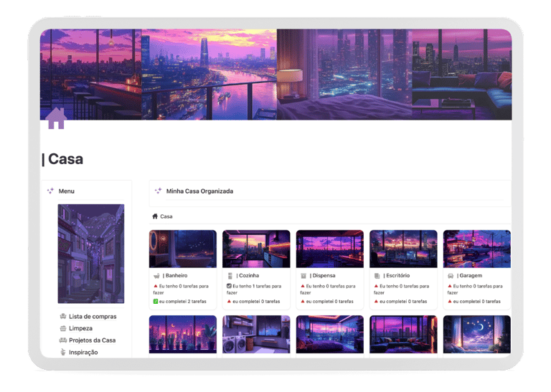Click the Banheiro card cover image
This screenshot has width=551, height=392.
(x=183, y=249)
